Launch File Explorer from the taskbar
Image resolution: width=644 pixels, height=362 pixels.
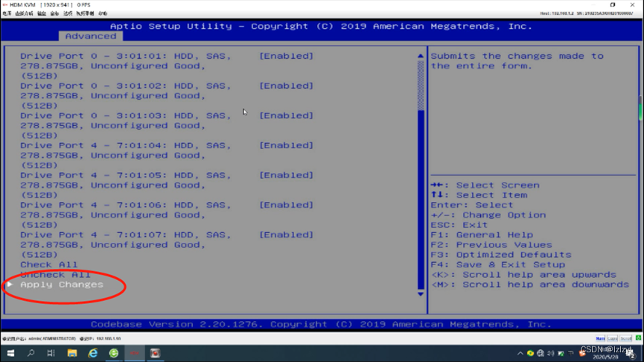point(72,353)
